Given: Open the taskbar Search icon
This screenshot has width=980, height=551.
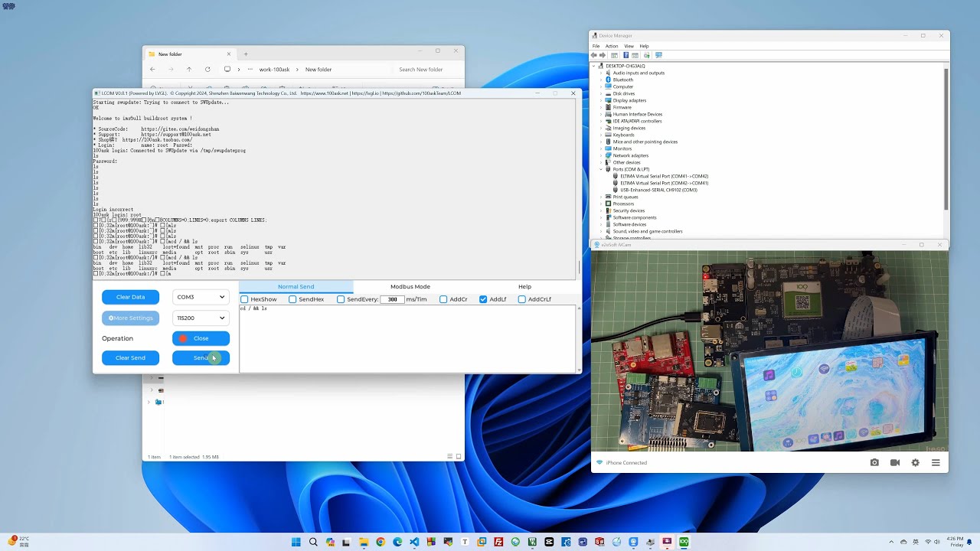Looking at the screenshot, I should pos(313,542).
